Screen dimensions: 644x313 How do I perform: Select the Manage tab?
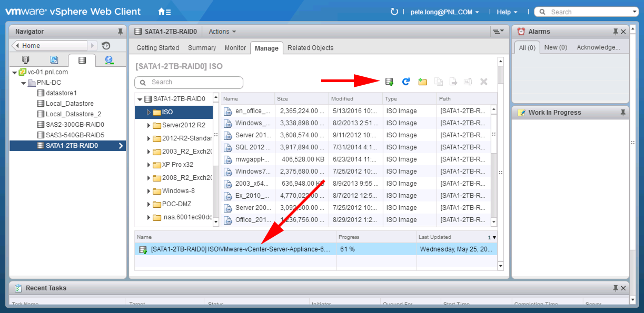[266, 48]
